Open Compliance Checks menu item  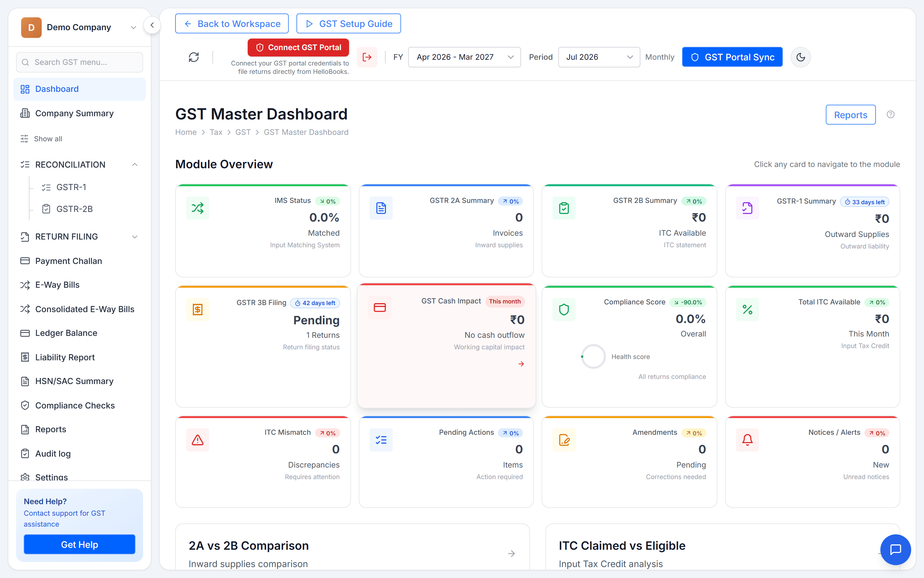point(80,405)
